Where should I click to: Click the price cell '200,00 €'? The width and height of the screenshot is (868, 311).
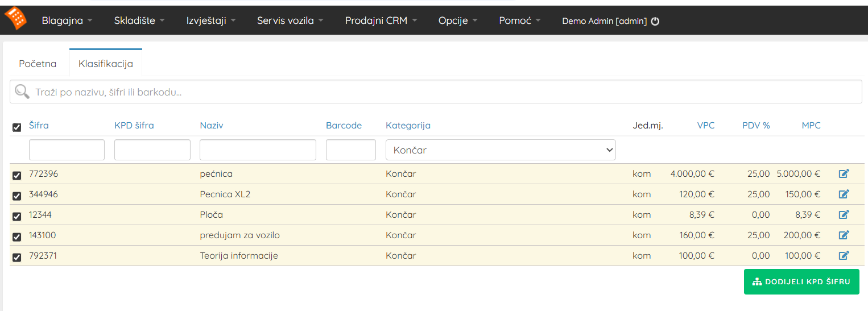(803, 235)
